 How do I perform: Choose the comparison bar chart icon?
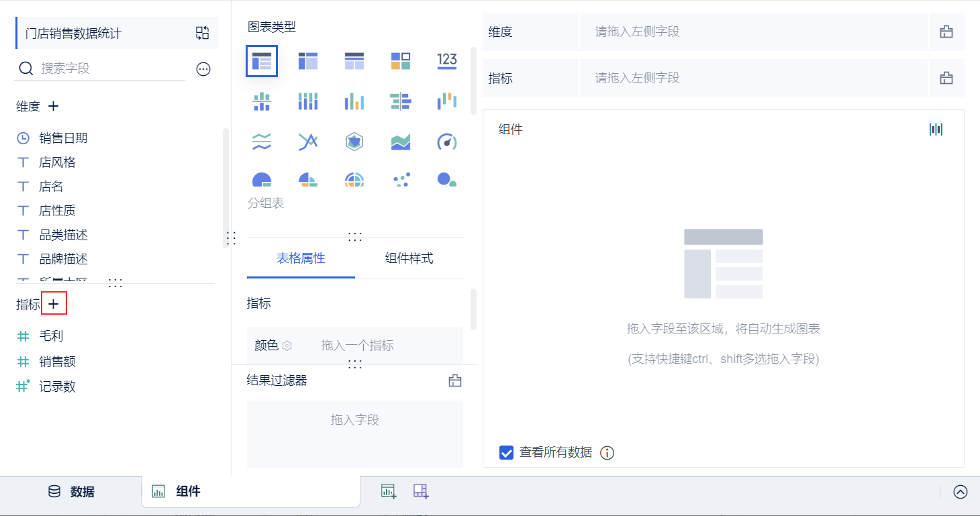[401, 101]
